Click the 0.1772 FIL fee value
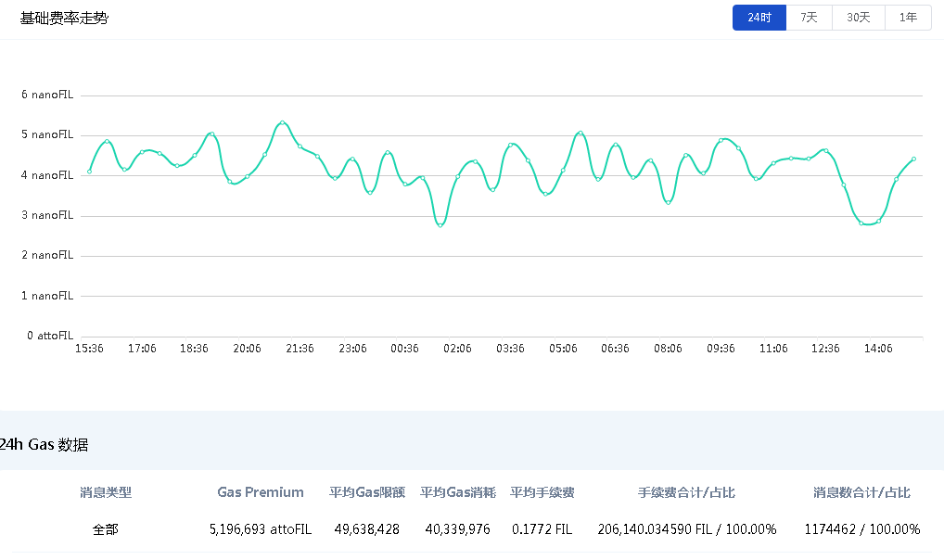This screenshot has width=944, height=560. coord(542,529)
